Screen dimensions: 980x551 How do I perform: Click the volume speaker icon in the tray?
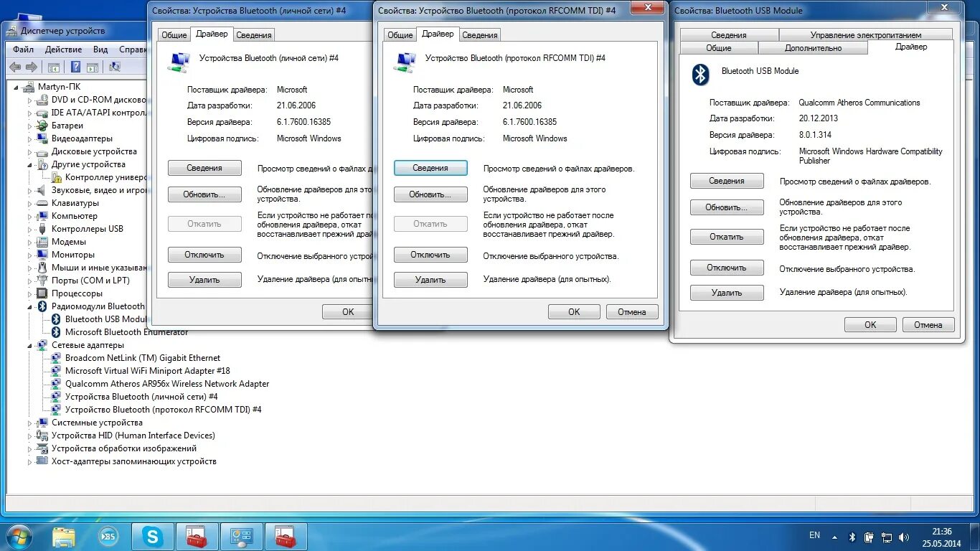(x=903, y=536)
